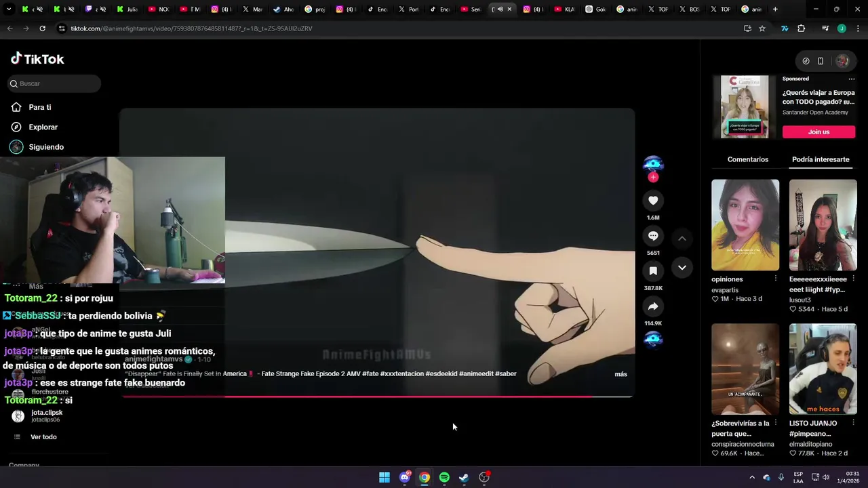Open Chrome three-dot menu
868x488 pixels.
[858, 28]
